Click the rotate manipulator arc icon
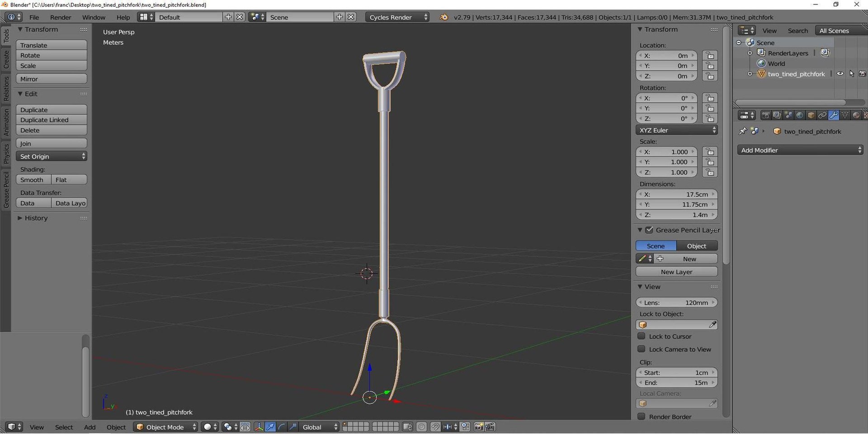This screenshot has height=434, width=868. pos(282,427)
